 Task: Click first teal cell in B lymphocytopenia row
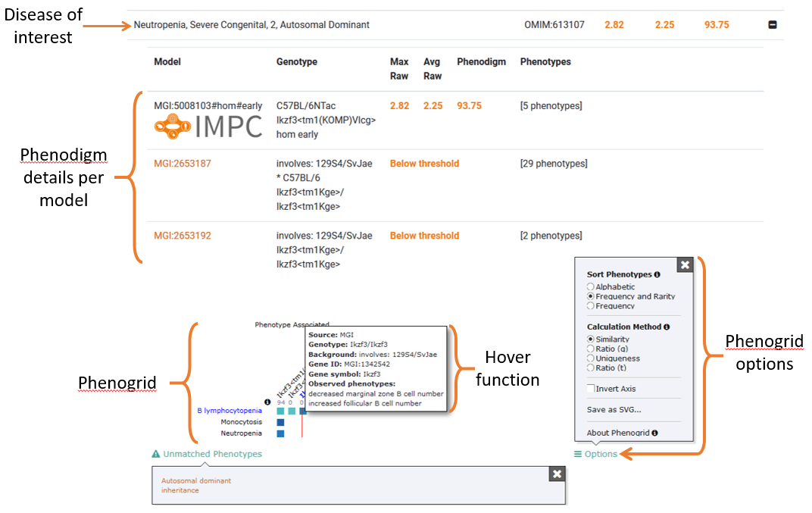point(281,411)
